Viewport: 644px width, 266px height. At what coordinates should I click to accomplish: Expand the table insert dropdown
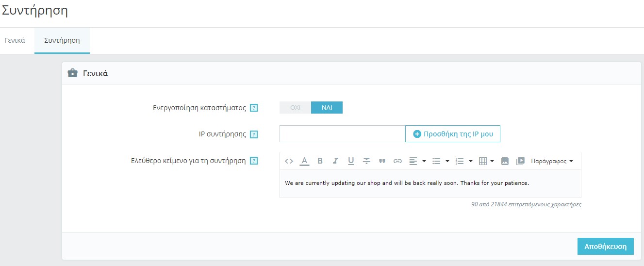[486, 161]
